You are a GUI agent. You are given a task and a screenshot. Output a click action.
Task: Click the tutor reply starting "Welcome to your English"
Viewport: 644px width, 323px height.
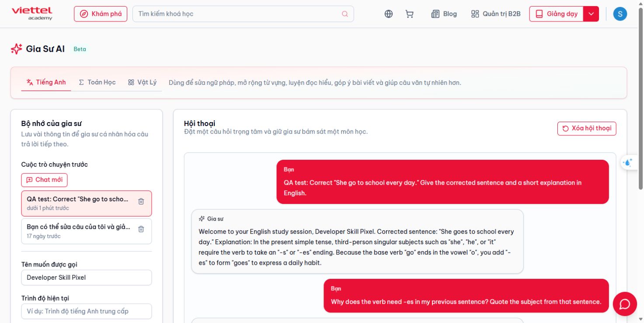[x=357, y=242]
